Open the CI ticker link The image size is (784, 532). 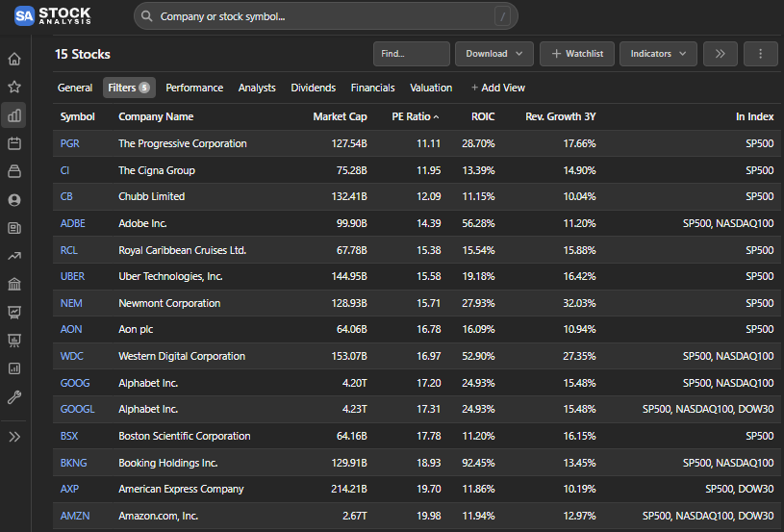[64, 170]
